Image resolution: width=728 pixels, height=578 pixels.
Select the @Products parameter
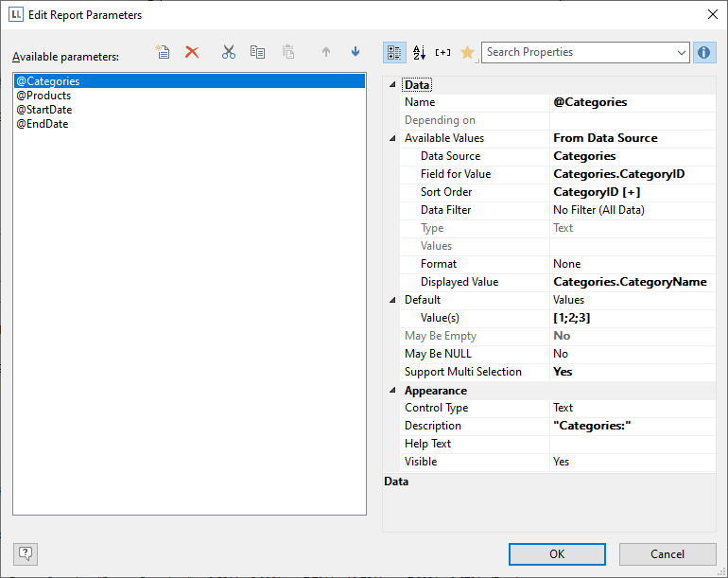click(x=189, y=96)
